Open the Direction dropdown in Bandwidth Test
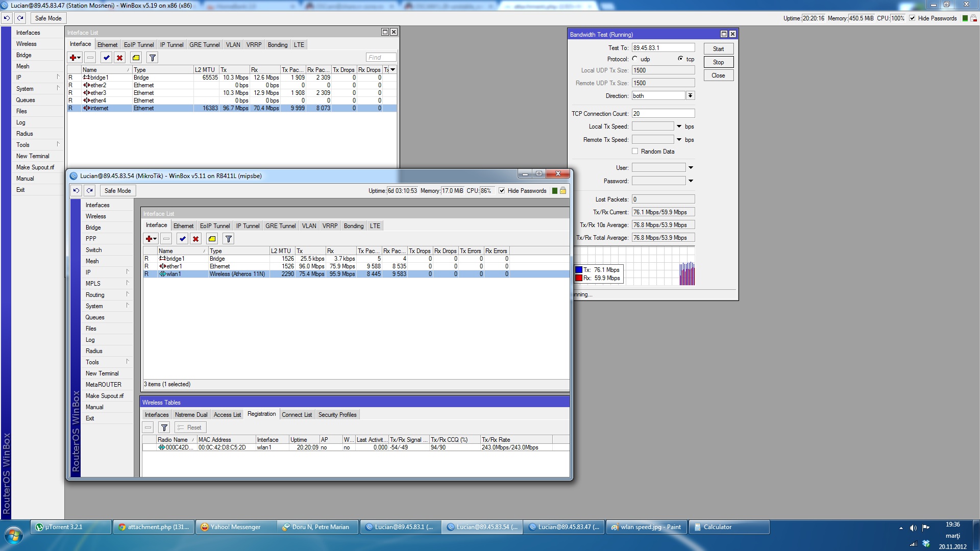The image size is (980, 551). (690, 96)
